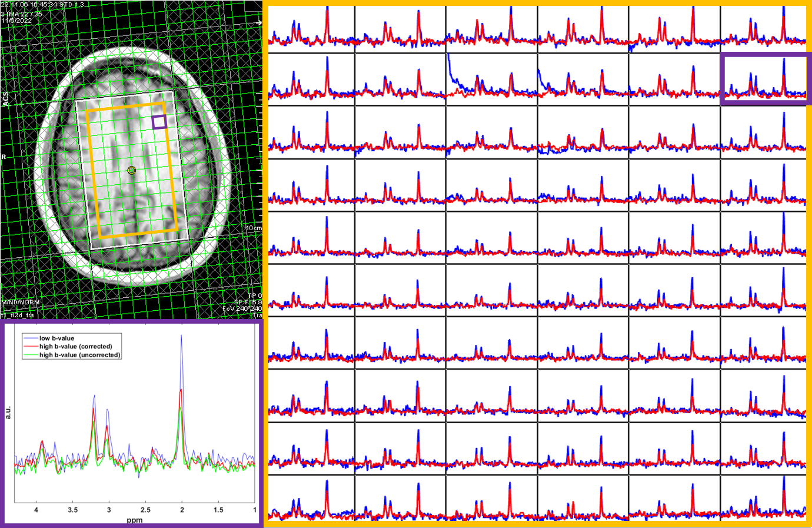Click the 'a.u.' y-axis label

point(8,413)
